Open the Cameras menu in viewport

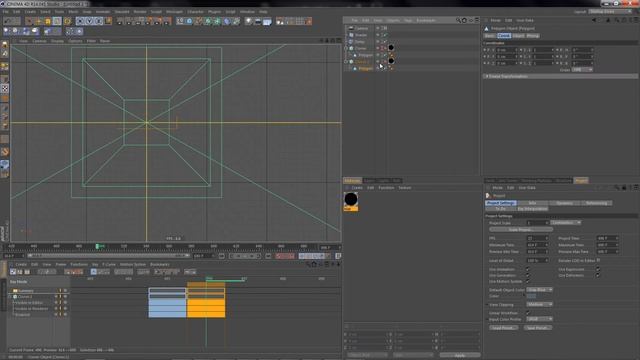pos(39,41)
